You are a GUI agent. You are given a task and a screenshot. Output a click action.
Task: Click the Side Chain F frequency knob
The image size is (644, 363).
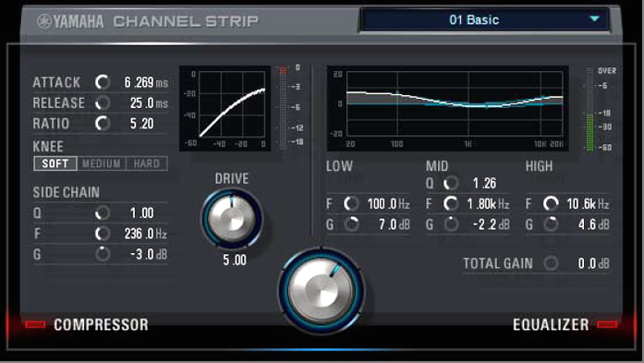[x=103, y=234]
